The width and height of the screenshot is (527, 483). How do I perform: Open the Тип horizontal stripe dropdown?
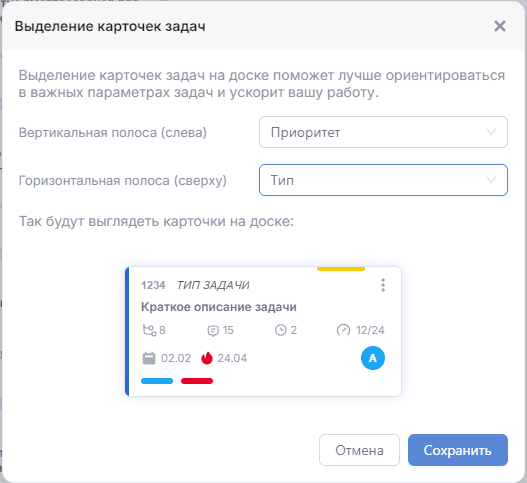point(383,180)
